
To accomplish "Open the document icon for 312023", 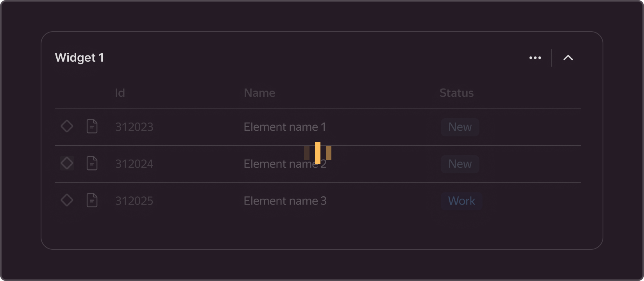I will 92,126.
